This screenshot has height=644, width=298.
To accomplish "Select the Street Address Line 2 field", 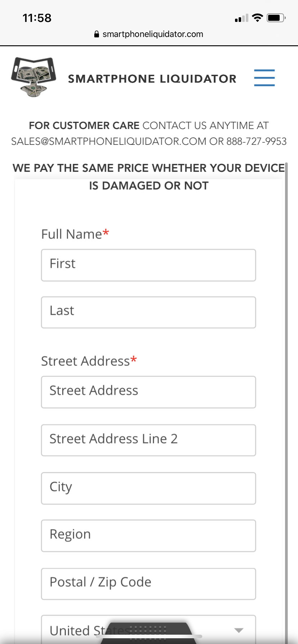I will [x=148, y=440].
